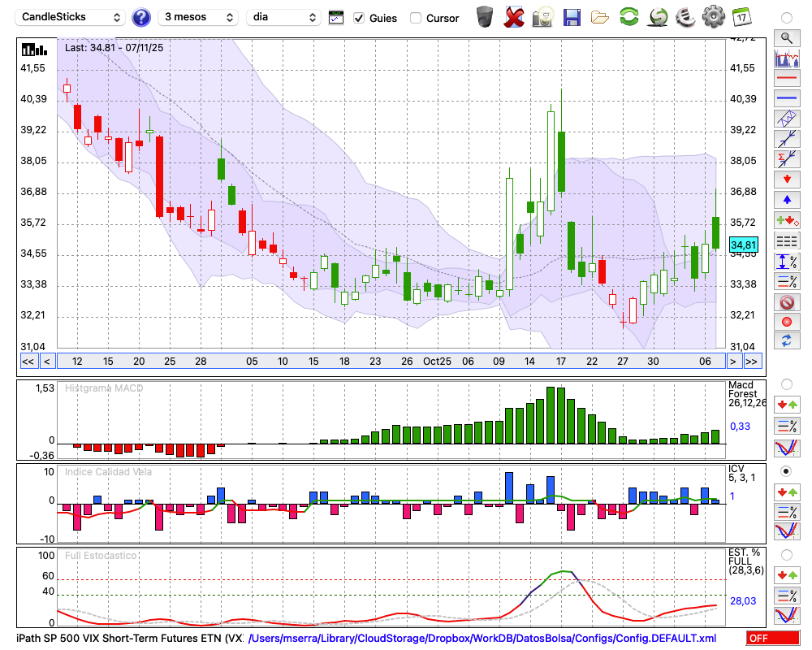
Task: Expand the 'dia' interval dropdown
Action: [x=283, y=17]
